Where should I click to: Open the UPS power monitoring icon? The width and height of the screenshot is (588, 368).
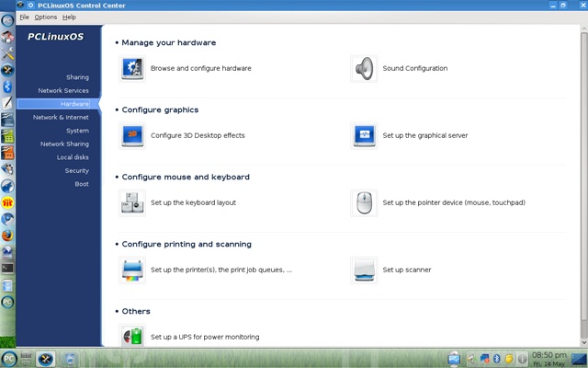(132, 336)
